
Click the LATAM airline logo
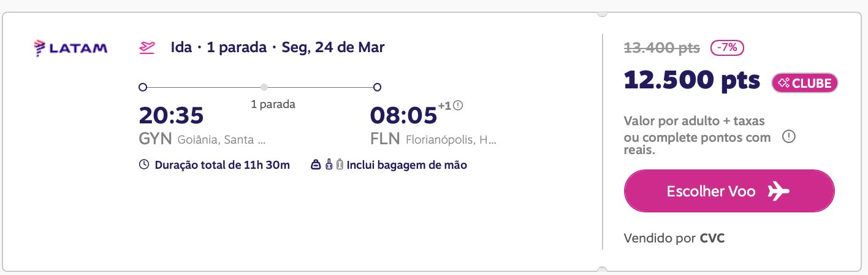(70, 47)
